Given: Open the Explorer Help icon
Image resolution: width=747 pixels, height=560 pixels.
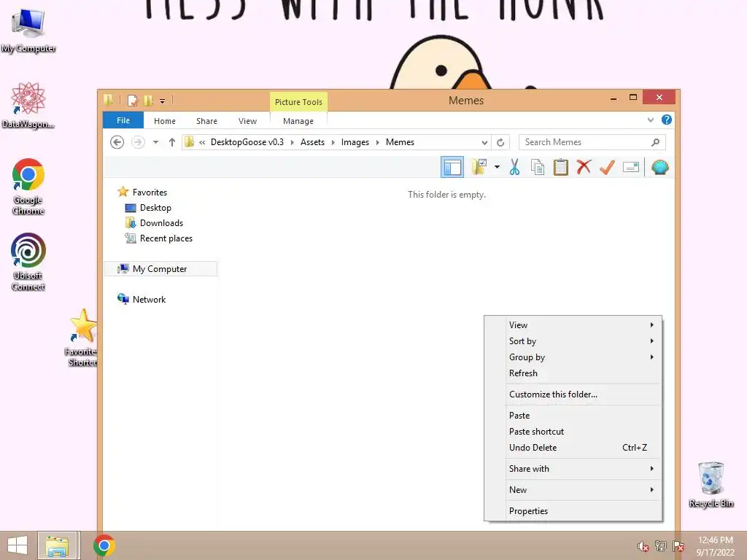Looking at the screenshot, I should [667, 120].
